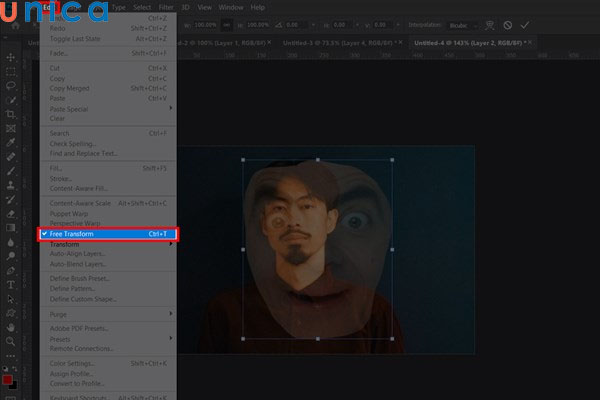Choose Perspective Warp in the Edit menu

(108, 223)
